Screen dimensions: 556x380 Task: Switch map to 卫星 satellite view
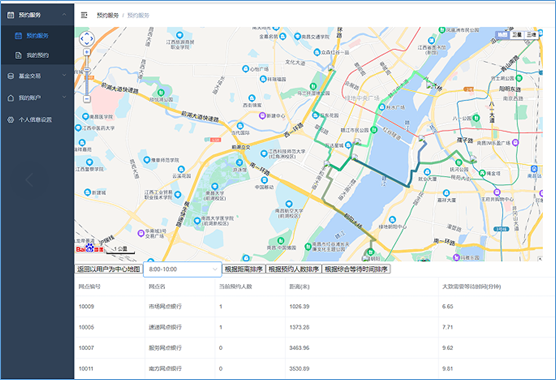click(x=517, y=34)
